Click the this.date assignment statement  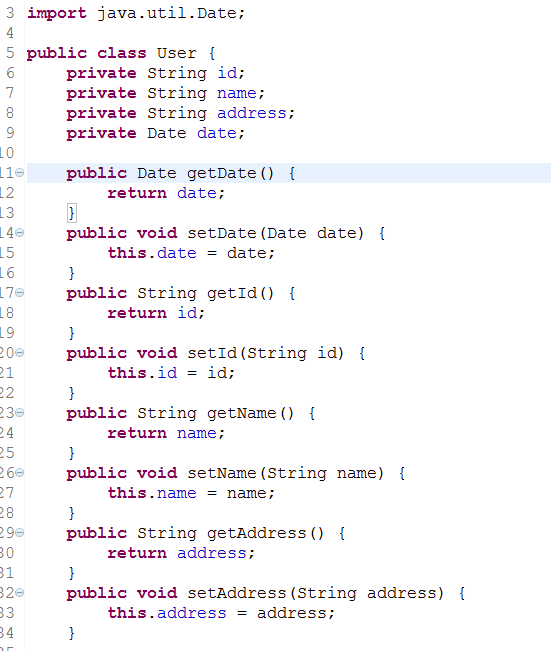coord(191,253)
